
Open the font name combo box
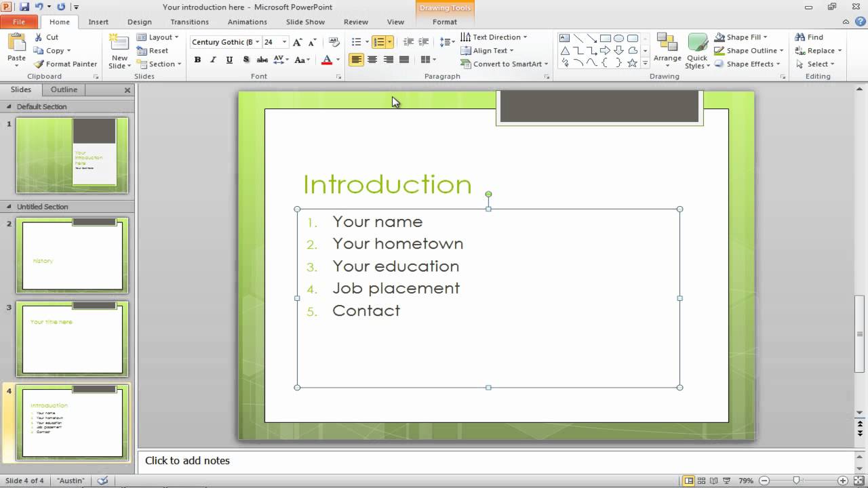coord(225,42)
